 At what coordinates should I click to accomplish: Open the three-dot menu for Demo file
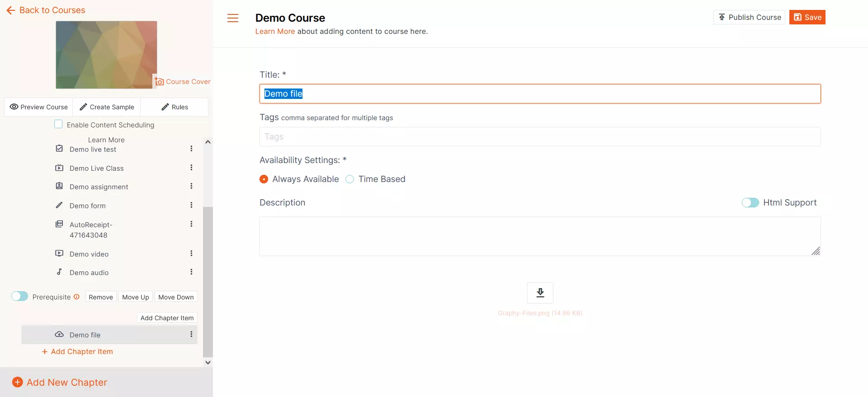click(x=191, y=334)
